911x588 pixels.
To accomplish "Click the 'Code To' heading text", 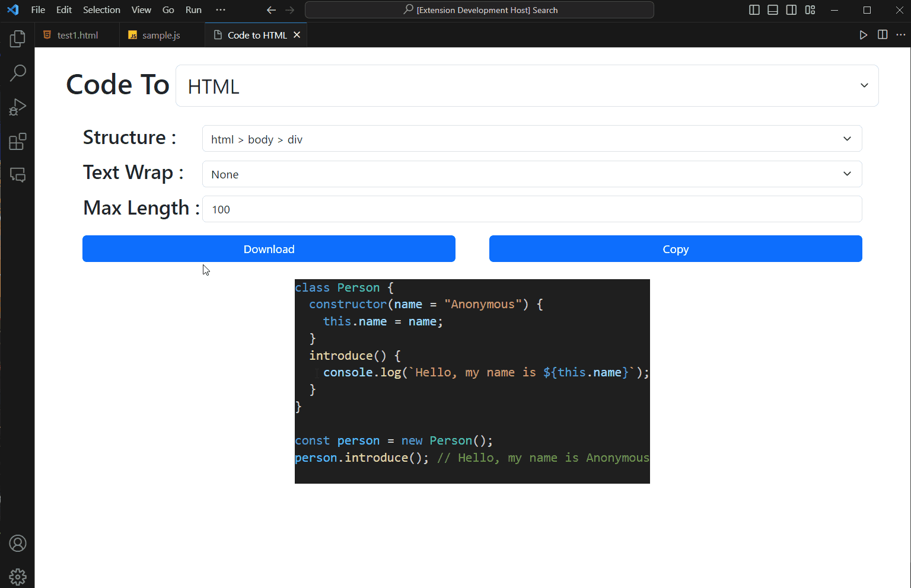I will [x=118, y=85].
